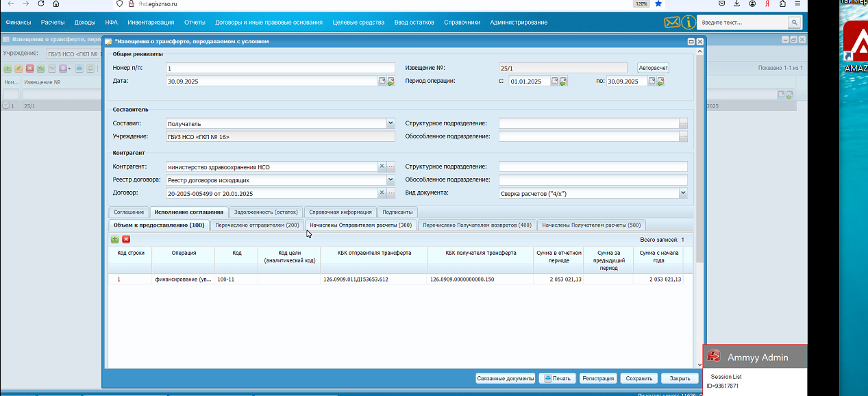
Task: Open Начислены Отправителем расчеты (300) tab
Action: pos(360,225)
